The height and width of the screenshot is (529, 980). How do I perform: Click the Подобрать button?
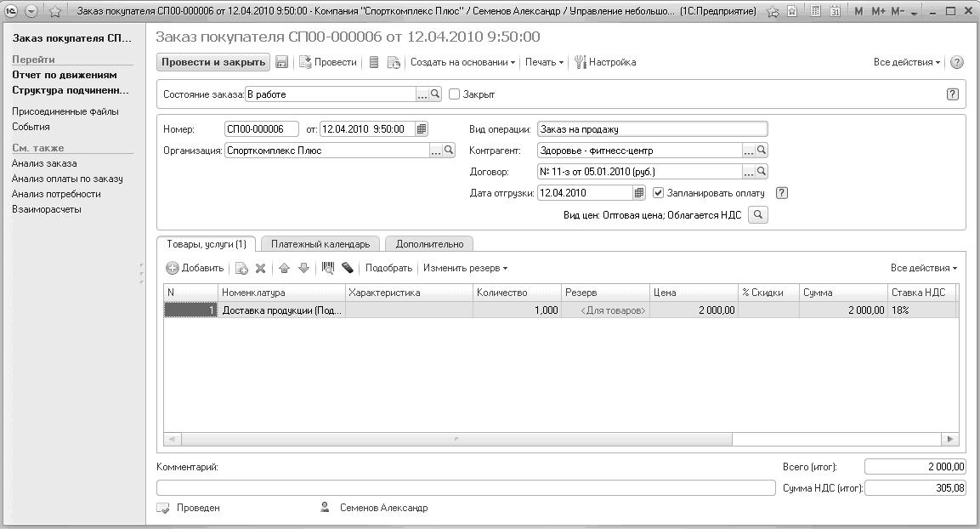[x=388, y=268]
